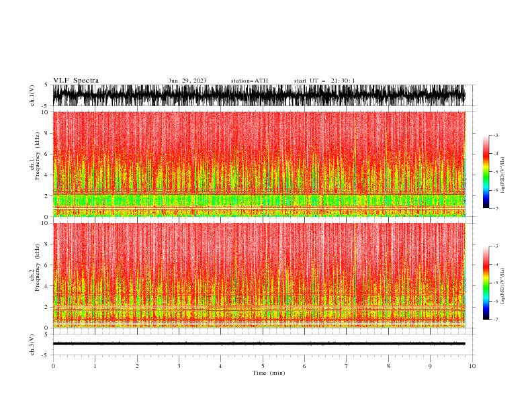Screen dimensions: 532x411
Task: Click the "9" tick on time axis
Action: click(x=430, y=366)
